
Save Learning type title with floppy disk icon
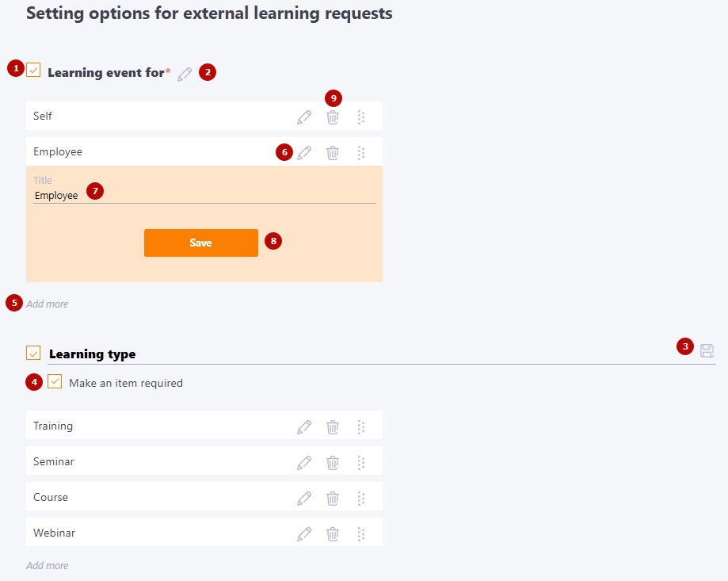[x=707, y=350]
